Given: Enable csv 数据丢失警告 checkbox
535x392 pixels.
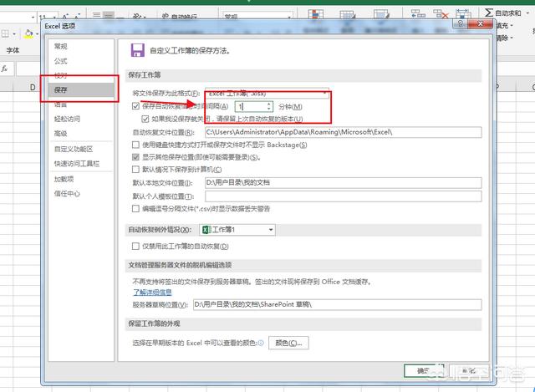Looking at the screenshot, I should (135, 208).
